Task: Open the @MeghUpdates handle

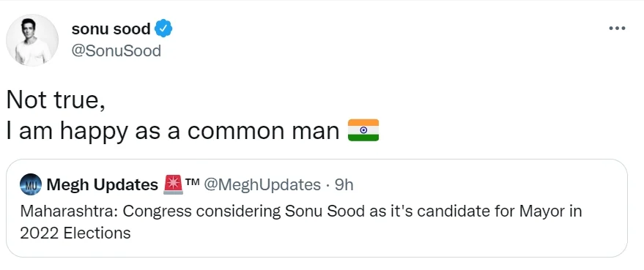Action: (262, 185)
